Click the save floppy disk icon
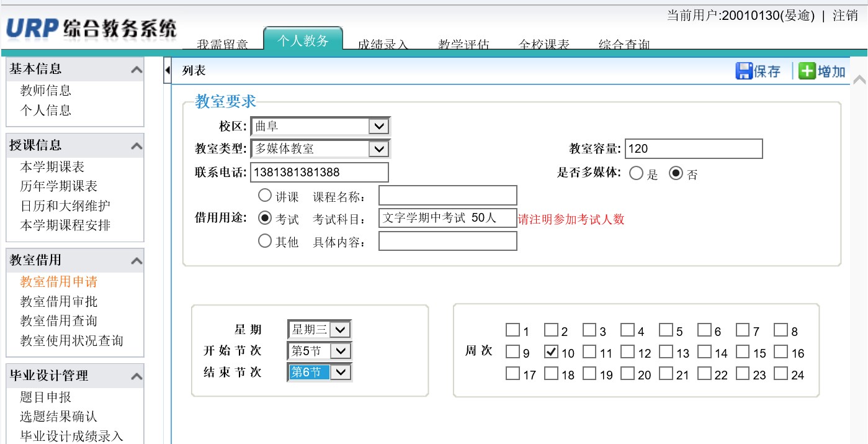The width and height of the screenshot is (868, 444). pyautogui.click(x=743, y=71)
